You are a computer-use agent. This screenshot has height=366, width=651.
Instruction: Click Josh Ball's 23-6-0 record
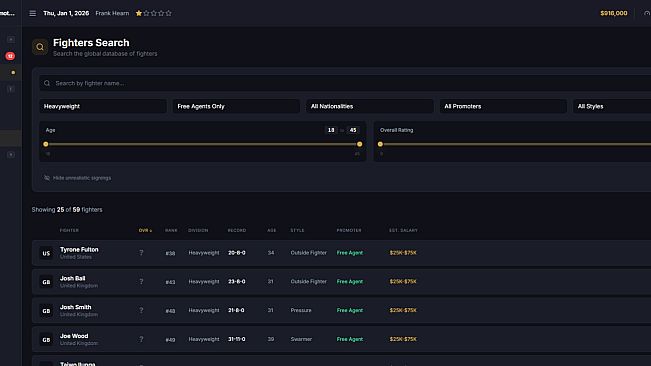tap(237, 281)
